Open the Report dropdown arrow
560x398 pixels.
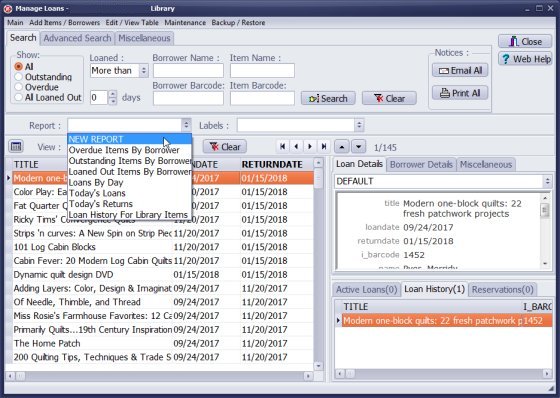[x=186, y=125]
